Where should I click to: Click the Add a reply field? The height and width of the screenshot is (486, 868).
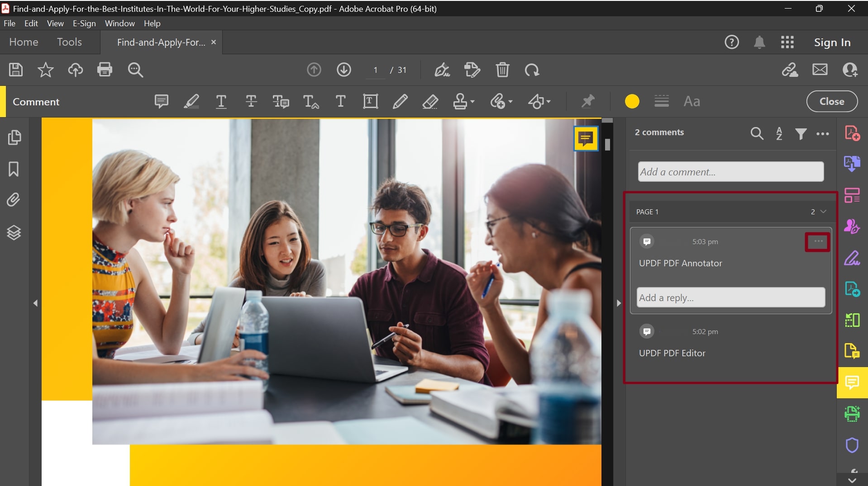coord(730,297)
